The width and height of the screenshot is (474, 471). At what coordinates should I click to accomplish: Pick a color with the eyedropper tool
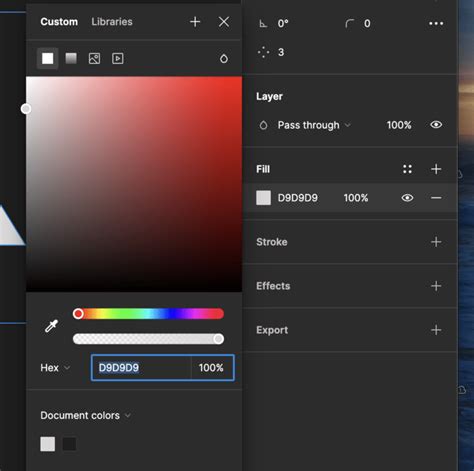52,326
